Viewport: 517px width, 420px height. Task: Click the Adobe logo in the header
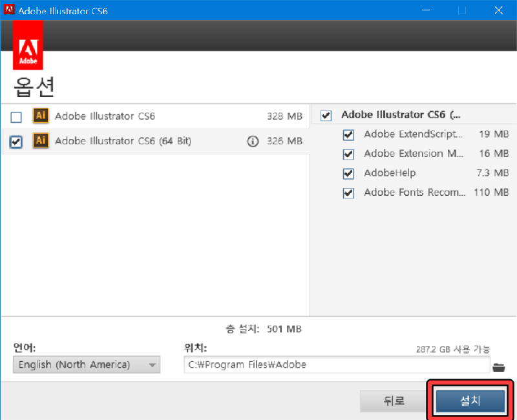click(28, 45)
